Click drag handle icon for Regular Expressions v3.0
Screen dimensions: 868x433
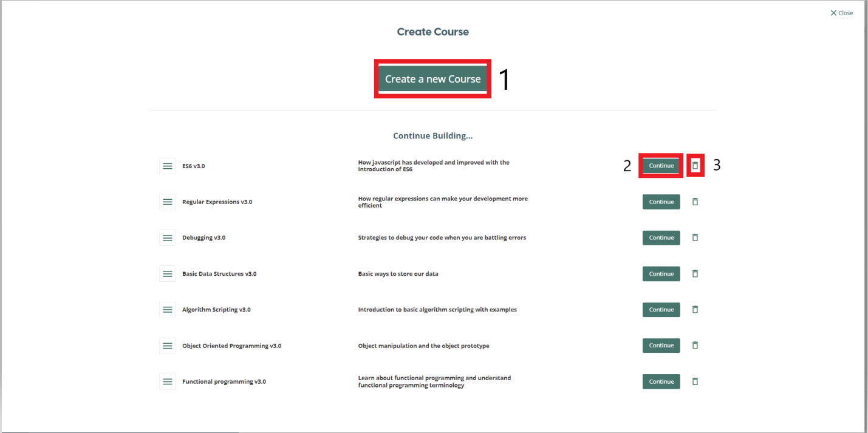pos(168,202)
